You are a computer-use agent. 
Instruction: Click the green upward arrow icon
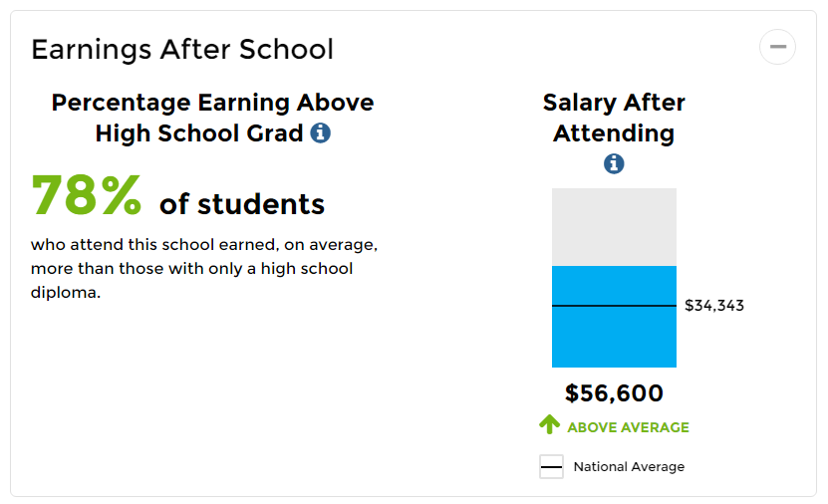click(x=549, y=425)
